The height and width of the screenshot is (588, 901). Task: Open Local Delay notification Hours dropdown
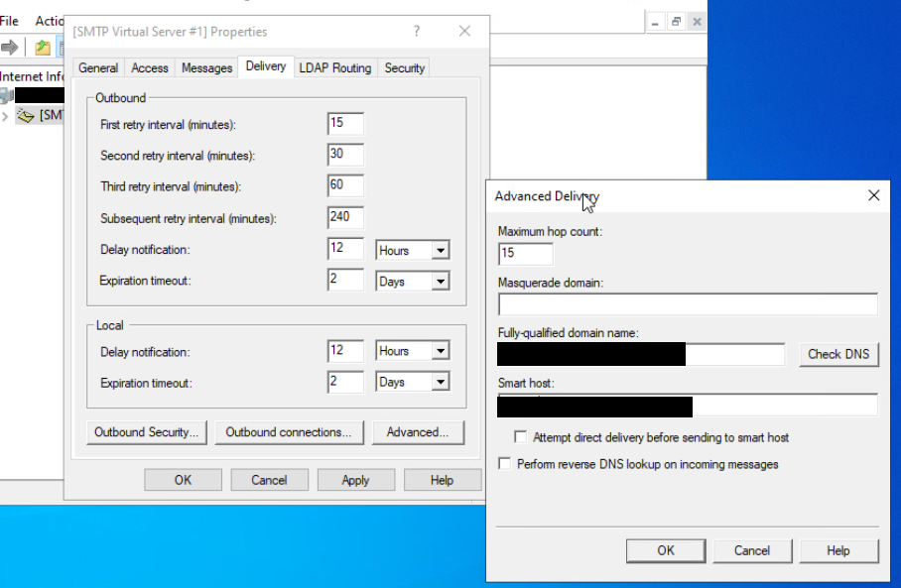click(x=441, y=351)
